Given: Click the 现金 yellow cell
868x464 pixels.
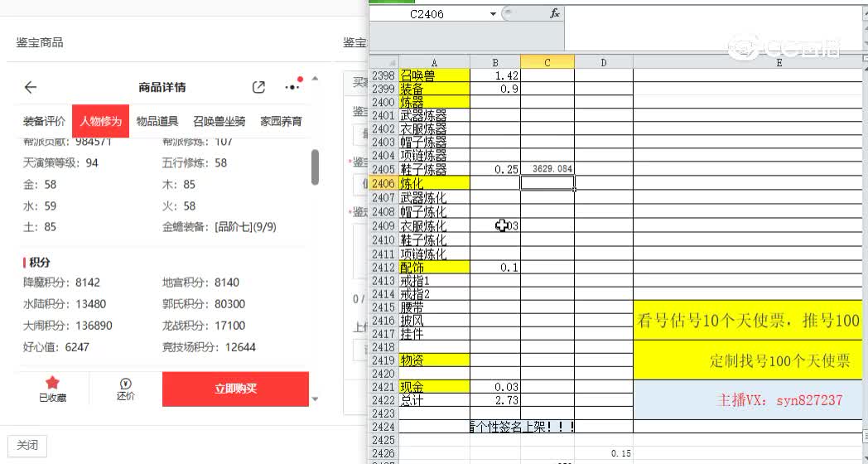Looking at the screenshot, I should pos(434,387).
